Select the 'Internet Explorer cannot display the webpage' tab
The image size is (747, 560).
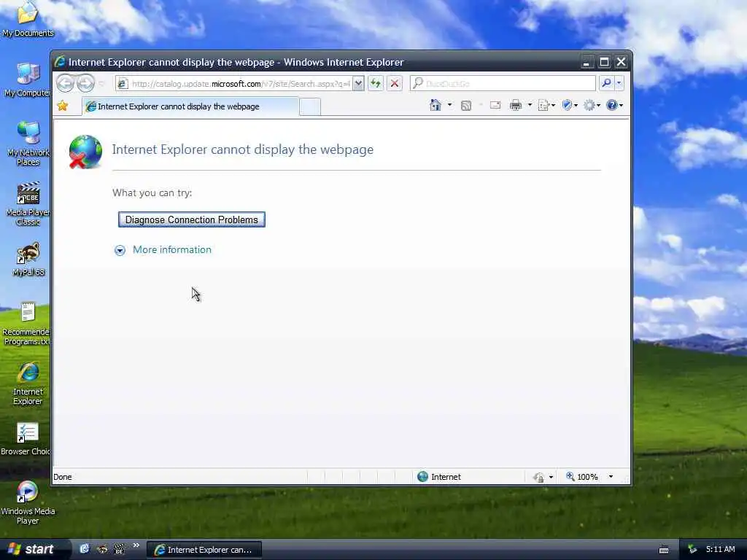[190, 106]
